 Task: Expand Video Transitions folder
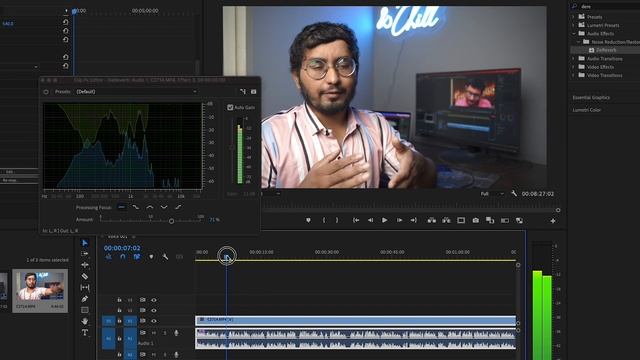click(573, 75)
